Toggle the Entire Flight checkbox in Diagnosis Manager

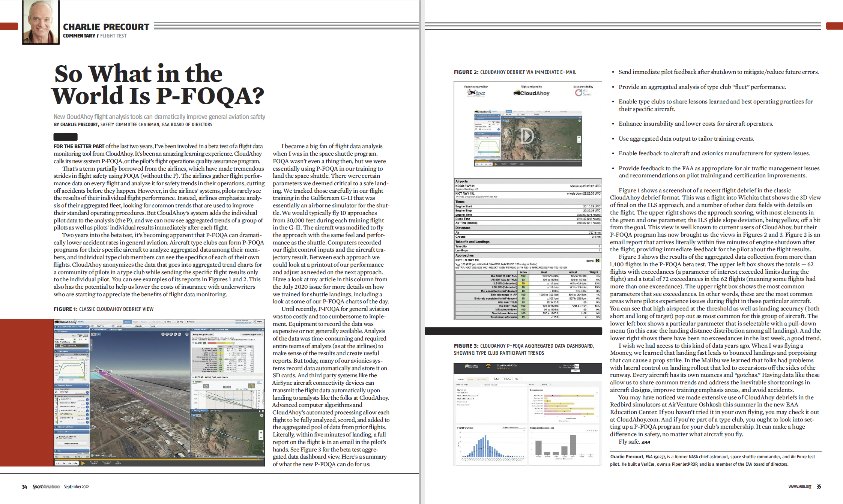(x=56, y=392)
